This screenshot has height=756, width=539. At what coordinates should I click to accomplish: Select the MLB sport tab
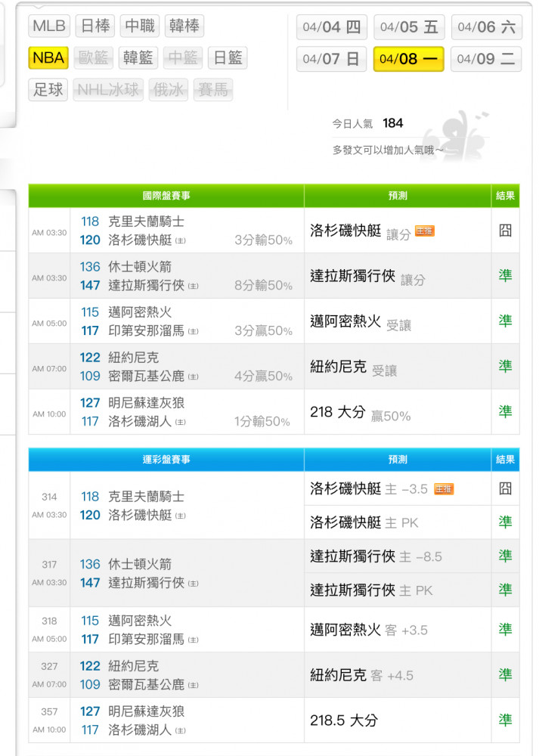point(49,26)
